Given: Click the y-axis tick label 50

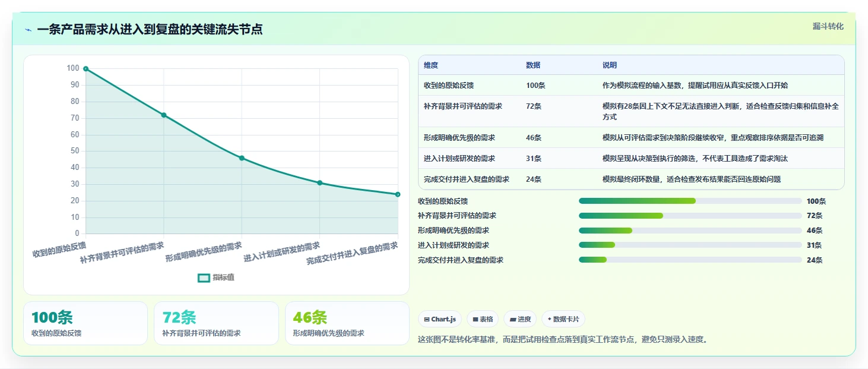Looking at the screenshot, I should (75, 151).
